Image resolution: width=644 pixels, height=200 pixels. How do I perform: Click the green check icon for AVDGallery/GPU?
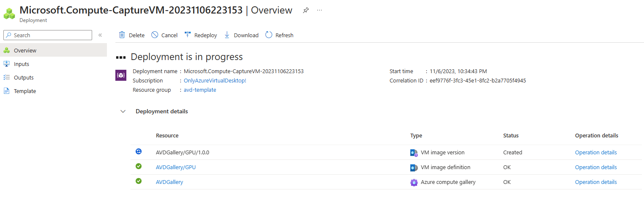(139, 166)
